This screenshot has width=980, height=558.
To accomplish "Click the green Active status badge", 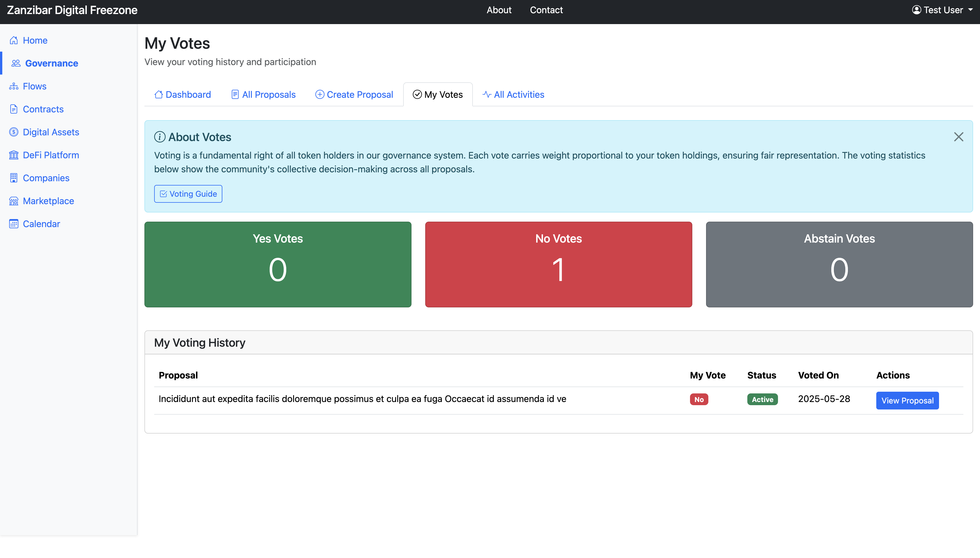I will click(x=762, y=399).
